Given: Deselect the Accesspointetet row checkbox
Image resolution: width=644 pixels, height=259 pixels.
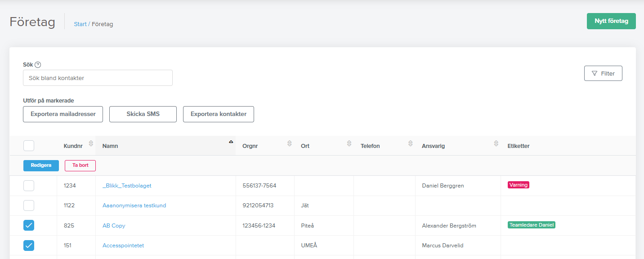Looking at the screenshot, I should coord(29,246).
